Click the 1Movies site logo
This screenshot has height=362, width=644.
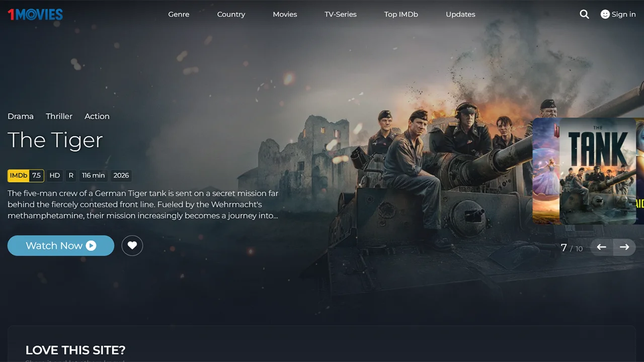(35, 14)
